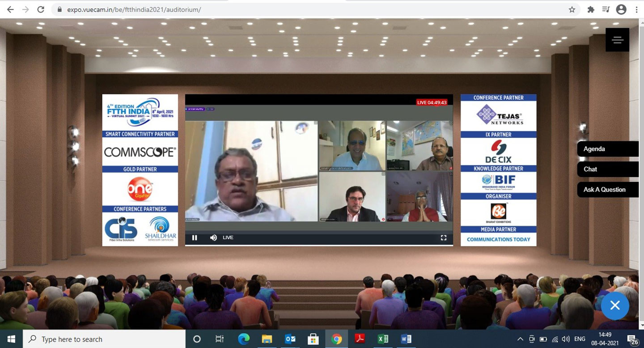Image resolution: width=644 pixels, height=348 pixels.
Task: Click the DE-CIX partner logo
Action: pos(499,151)
